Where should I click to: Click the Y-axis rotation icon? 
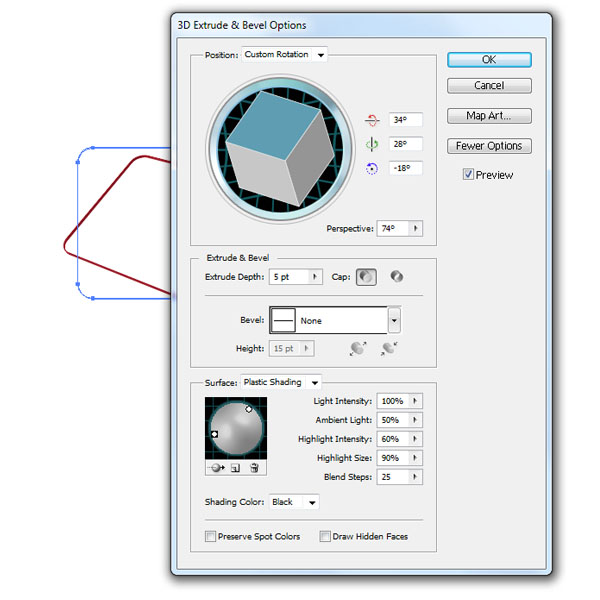coord(372,144)
